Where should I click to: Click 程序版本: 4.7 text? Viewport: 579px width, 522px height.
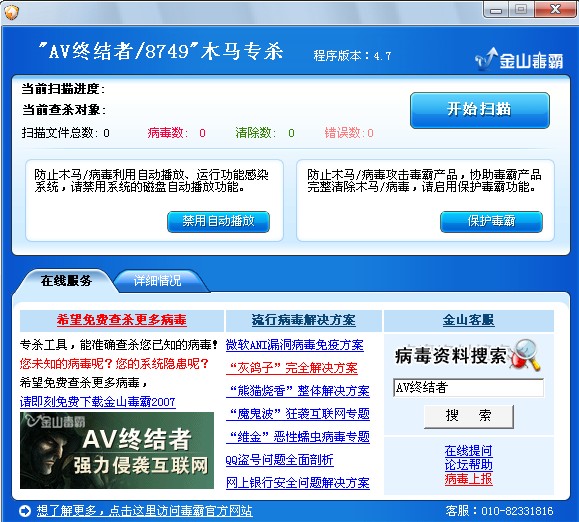(x=352, y=56)
